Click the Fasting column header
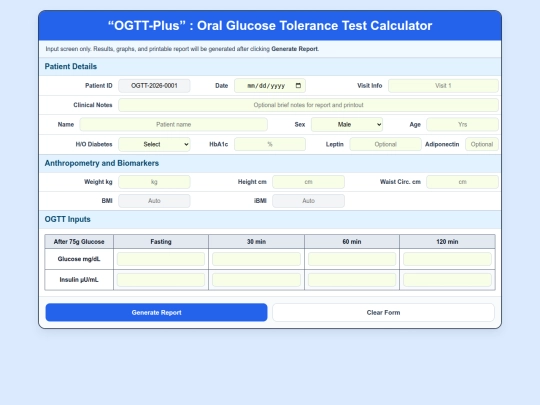The width and height of the screenshot is (540, 405). click(161, 242)
